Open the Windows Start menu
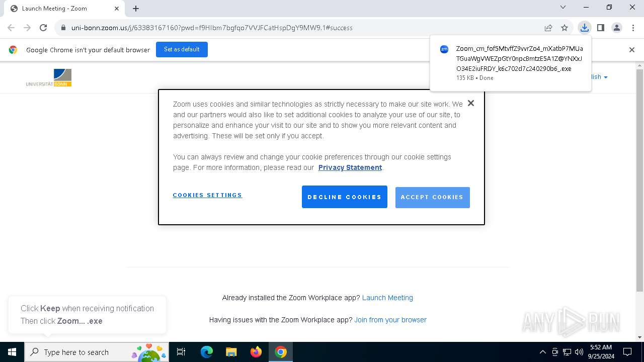This screenshot has height=362, width=644. click(x=12, y=352)
